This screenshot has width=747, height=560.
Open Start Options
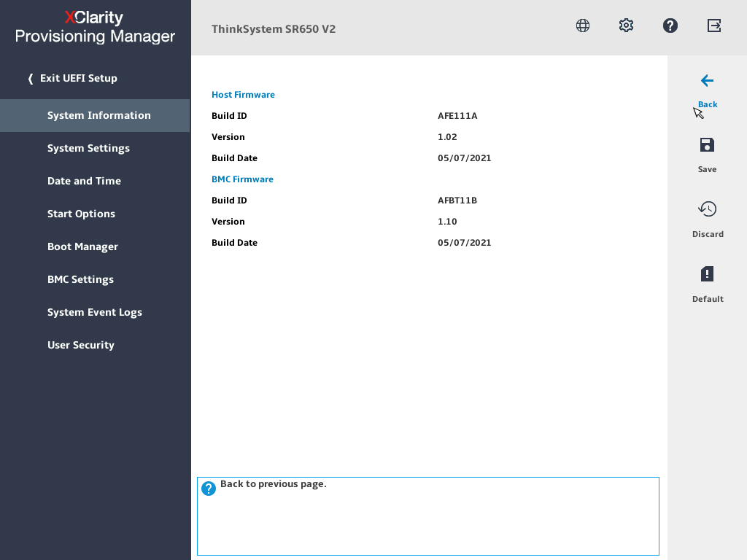point(82,214)
